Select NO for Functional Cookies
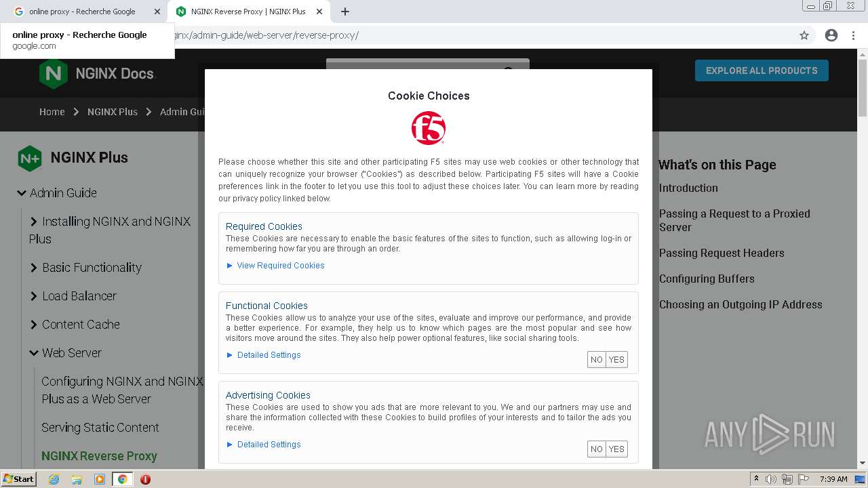Image resolution: width=868 pixels, height=488 pixels. tap(597, 360)
